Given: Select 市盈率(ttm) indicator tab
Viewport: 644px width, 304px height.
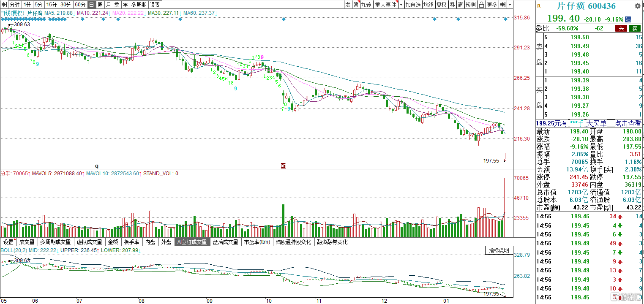Looking at the screenshot, I should click(257, 242).
